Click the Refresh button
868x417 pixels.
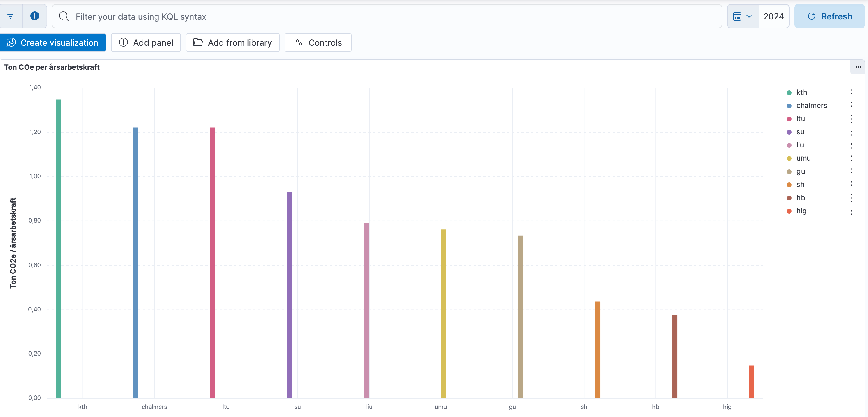pyautogui.click(x=829, y=16)
